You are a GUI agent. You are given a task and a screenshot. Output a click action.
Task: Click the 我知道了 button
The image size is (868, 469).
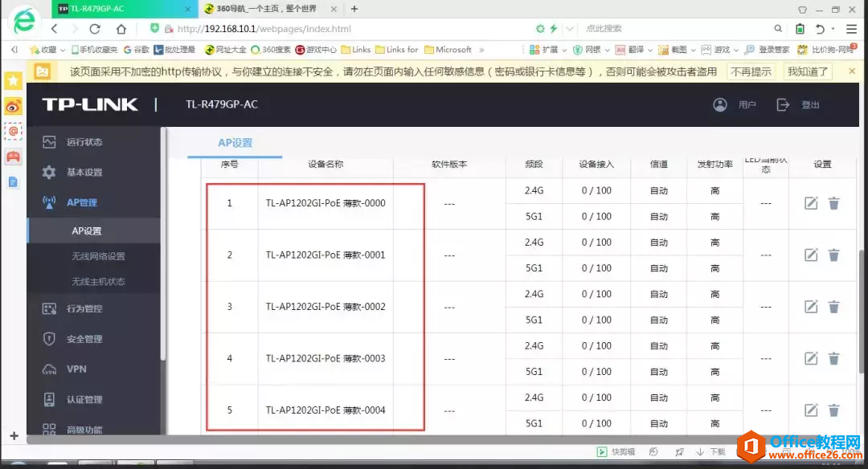point(808,71)
